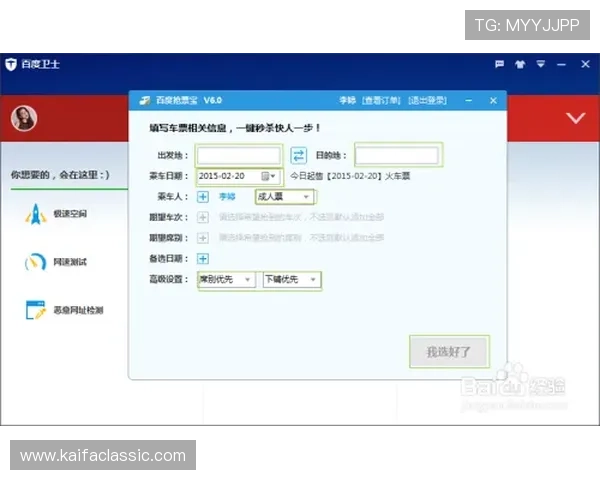600x480 pixels.
Task: Open the 下铺优先 berth preference dropdown
Action: [x=292, y=279]
